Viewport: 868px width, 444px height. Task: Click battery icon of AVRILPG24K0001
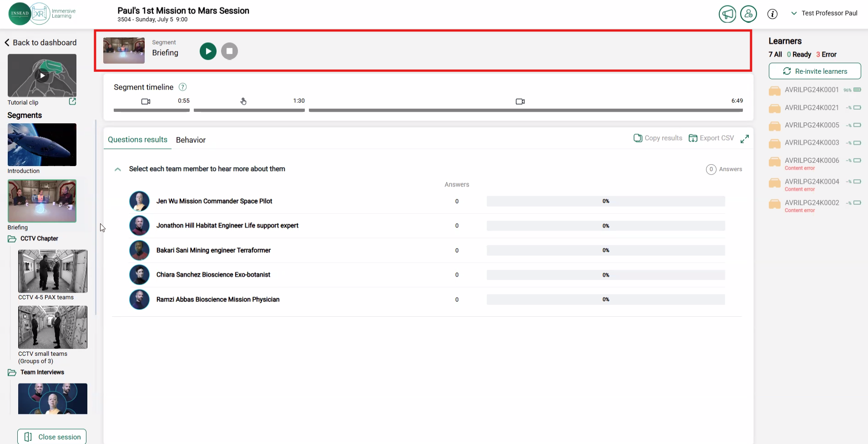(857, 90)
